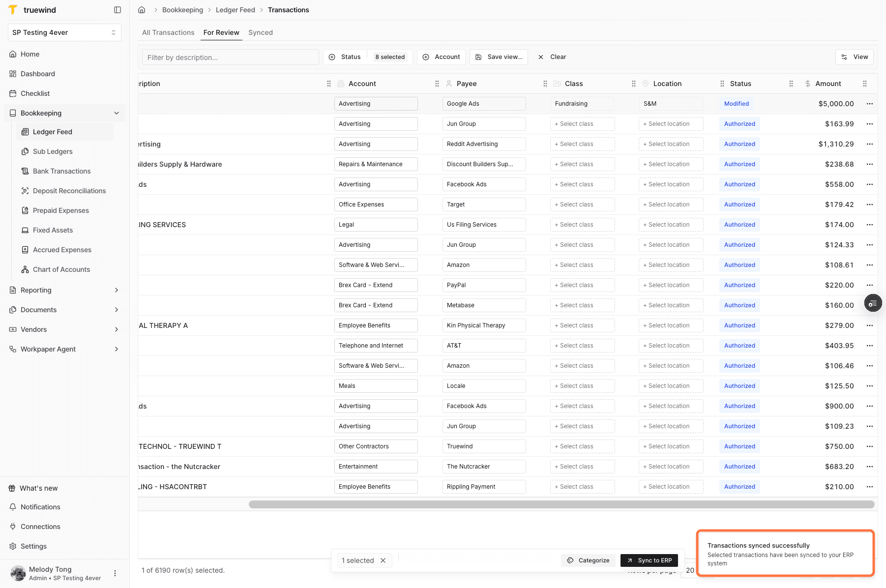The image size is (886, 588).
Task: Open the Status filter dropdown
Action: (368, 57)
